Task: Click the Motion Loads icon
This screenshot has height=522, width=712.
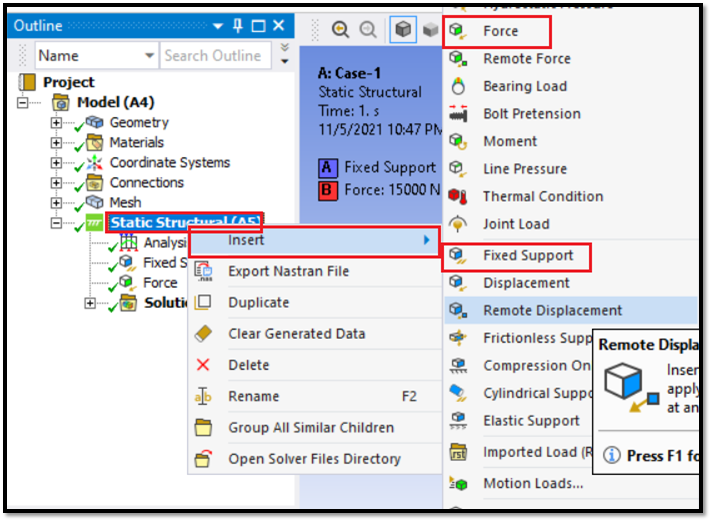Action: click(458, 483)
